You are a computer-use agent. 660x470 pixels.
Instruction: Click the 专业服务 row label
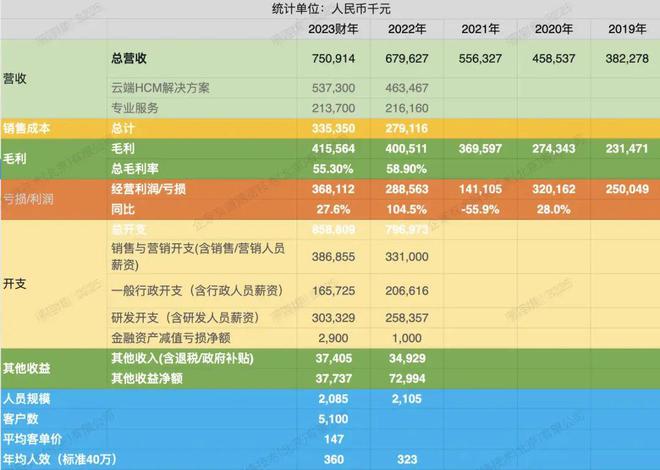coord(135,108)
